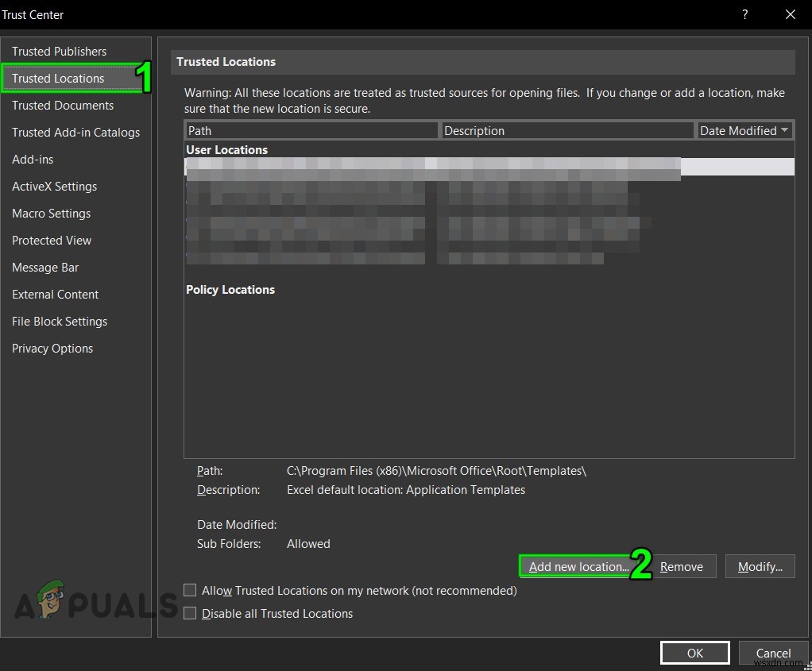Sort by the Path column header
812x671 pixels.
click(x=311, y=130)
